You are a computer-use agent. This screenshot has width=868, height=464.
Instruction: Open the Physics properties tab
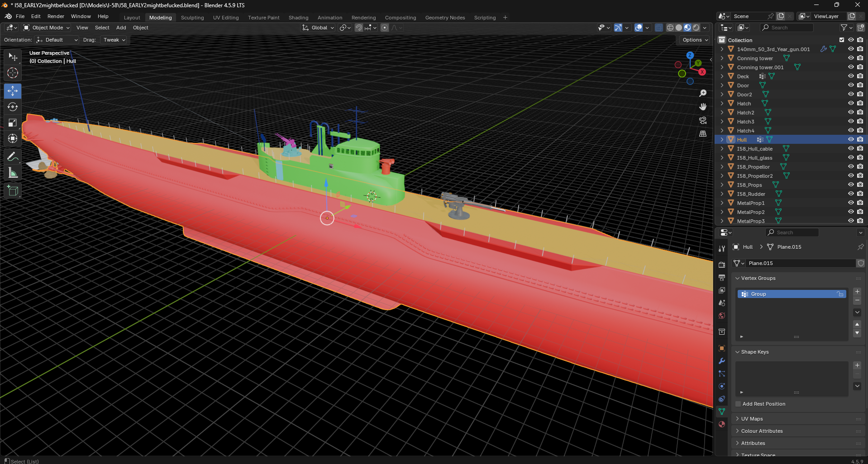[x=722, y=386]
